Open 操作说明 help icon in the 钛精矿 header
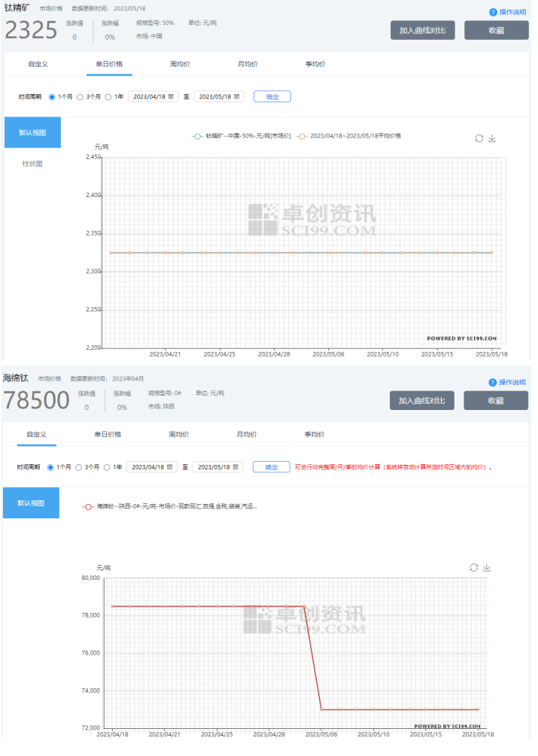Viewport: 538px width, 756px height. pyautogui.click(x=493, y=13)
